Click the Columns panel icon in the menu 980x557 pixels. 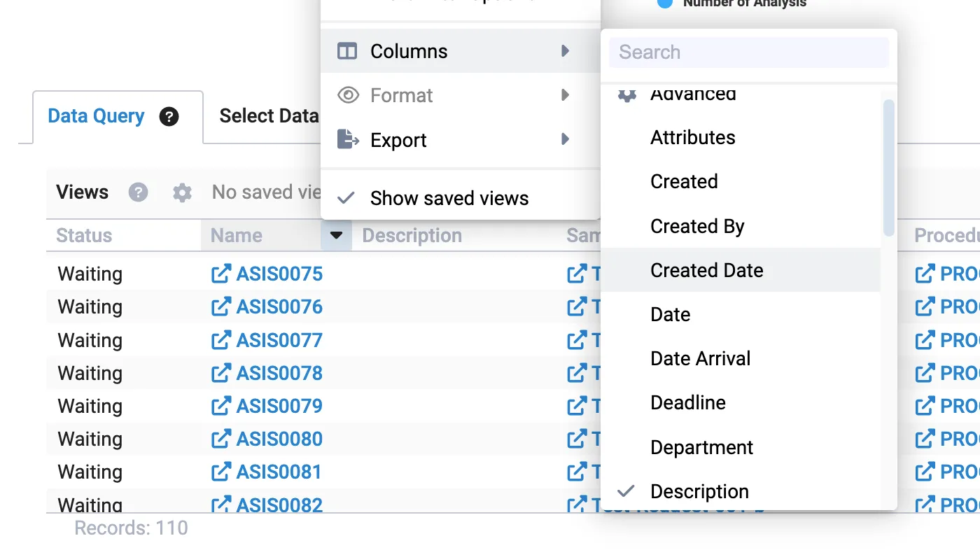coord(348,51)
